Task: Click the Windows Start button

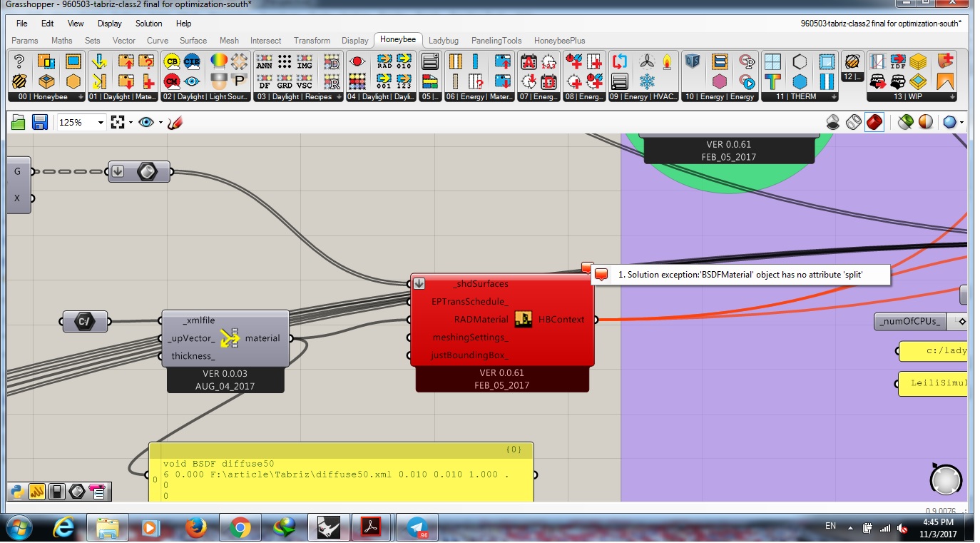Action: pyautogui.click(x=19, y=528)
